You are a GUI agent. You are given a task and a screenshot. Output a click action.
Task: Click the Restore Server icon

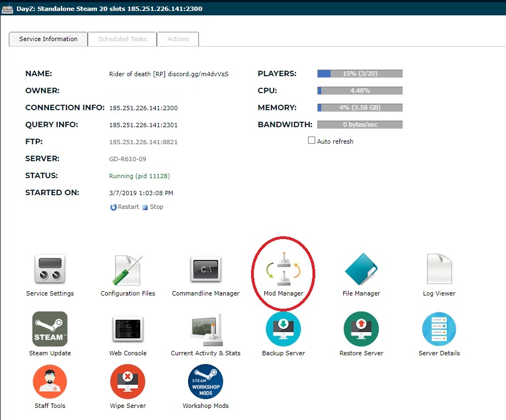click(x=361, y=329)
